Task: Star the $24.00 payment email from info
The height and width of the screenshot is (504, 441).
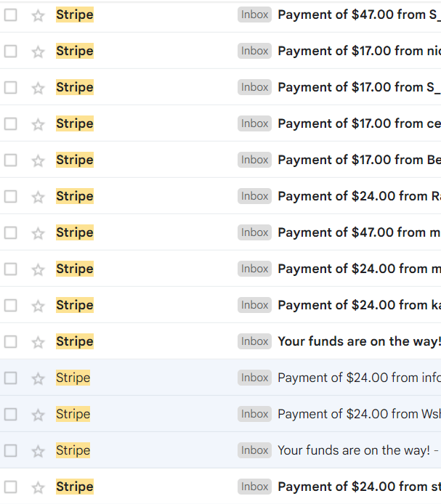Action: (x=38, y=378)
